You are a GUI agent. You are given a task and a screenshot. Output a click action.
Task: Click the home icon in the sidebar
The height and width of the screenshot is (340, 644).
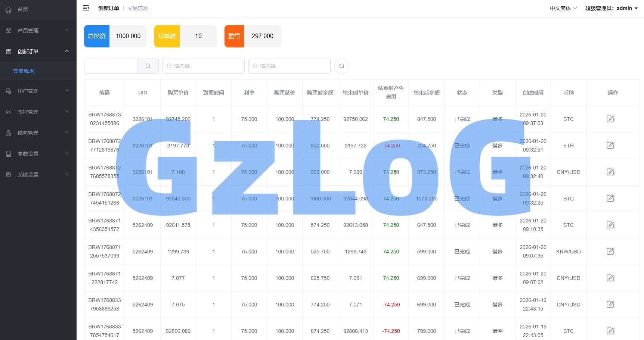pos(9,9)
